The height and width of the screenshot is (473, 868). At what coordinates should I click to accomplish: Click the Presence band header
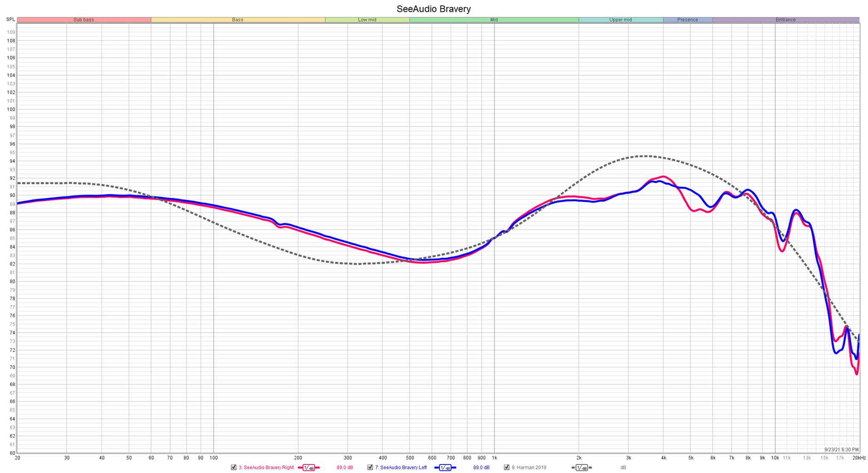687,20
